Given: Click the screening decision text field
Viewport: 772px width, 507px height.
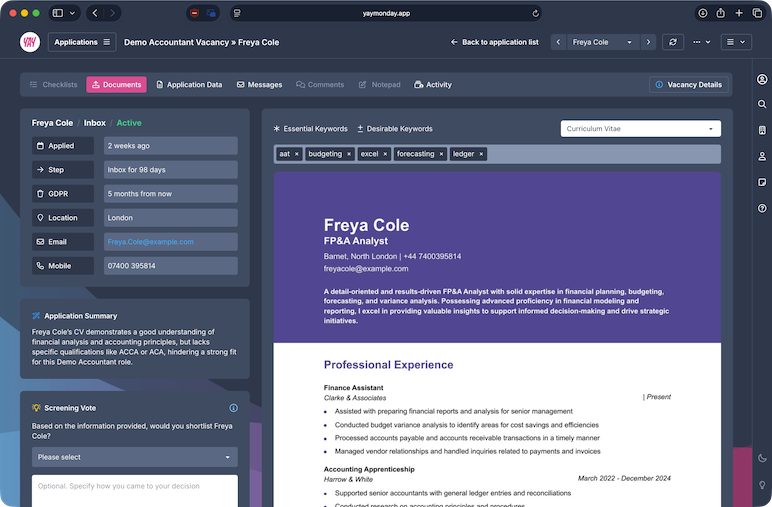Looking at the screenshot, I should [x=134, y=490].
